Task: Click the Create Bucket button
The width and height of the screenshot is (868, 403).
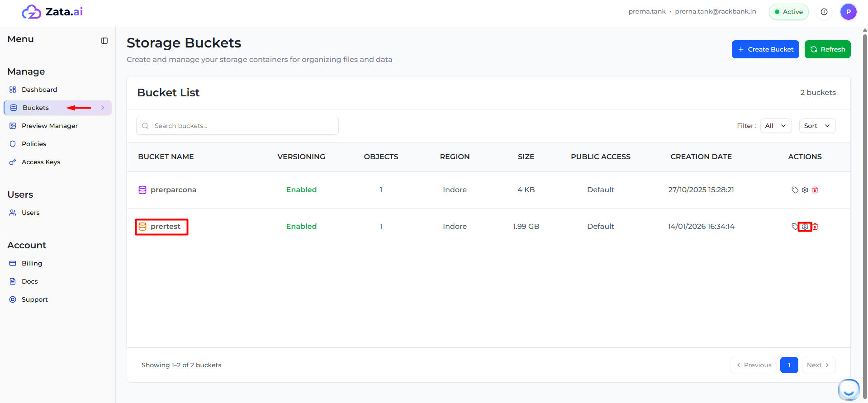Action: pos(765,49)
